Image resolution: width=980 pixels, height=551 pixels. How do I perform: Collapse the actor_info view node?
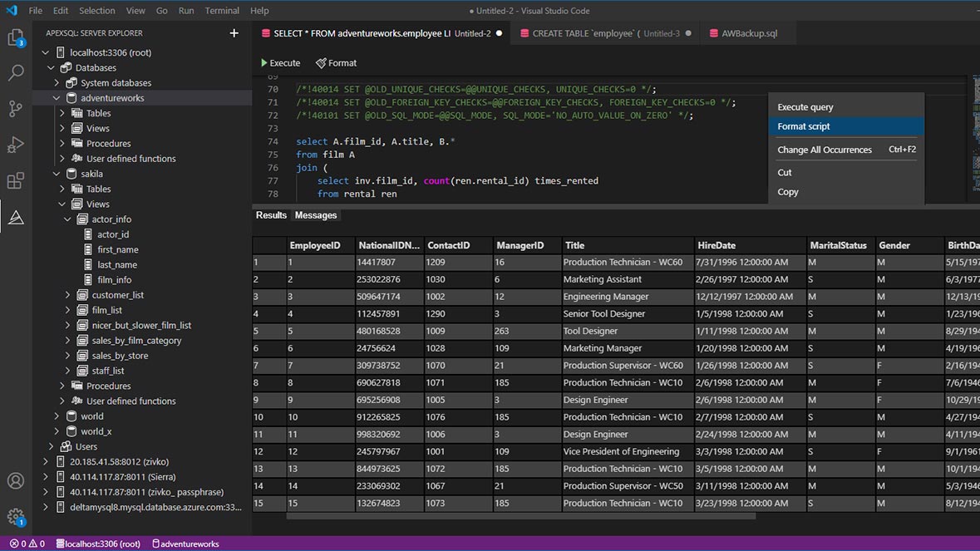pyautogui.click(x=67, y=219)
